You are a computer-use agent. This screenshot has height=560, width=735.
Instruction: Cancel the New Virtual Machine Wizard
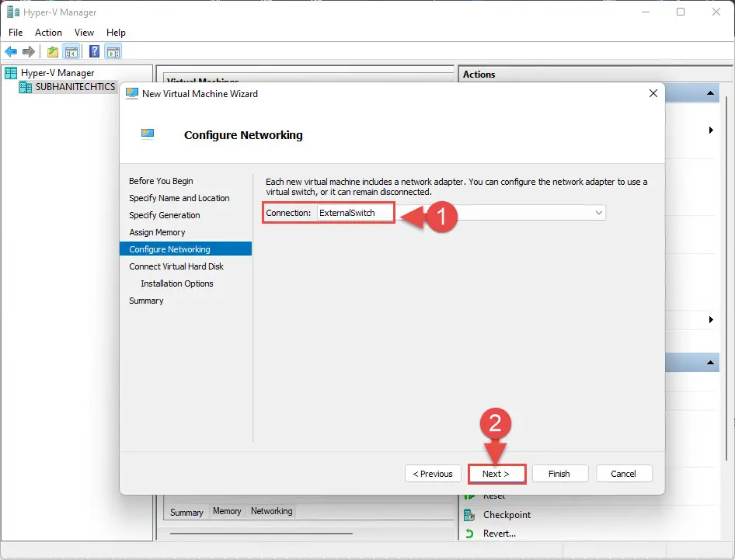pyautogui.click(x=623, y=474)
